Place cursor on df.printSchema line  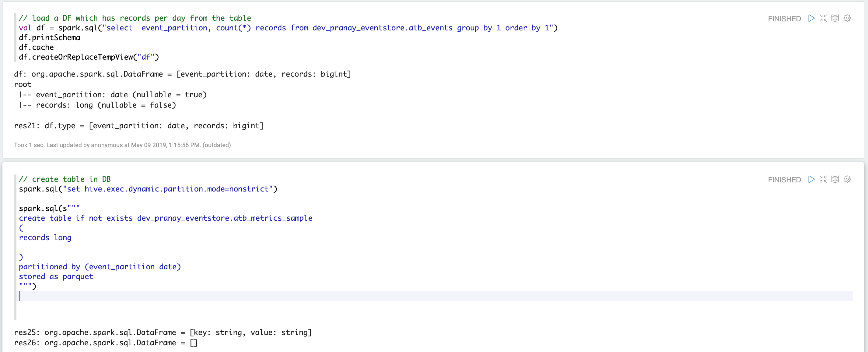pyautogui.click(x=50, y=38)
